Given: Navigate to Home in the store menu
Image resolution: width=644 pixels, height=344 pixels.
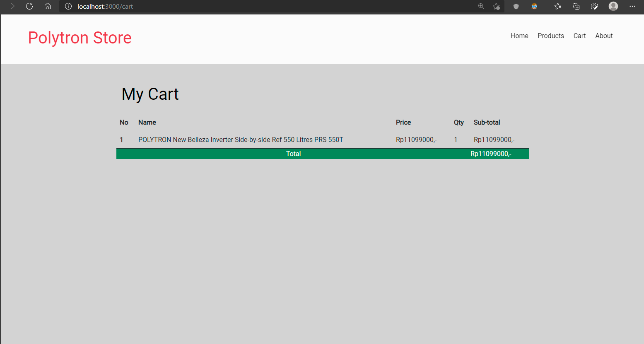Looking at the screenshot, I should (519, 36).
